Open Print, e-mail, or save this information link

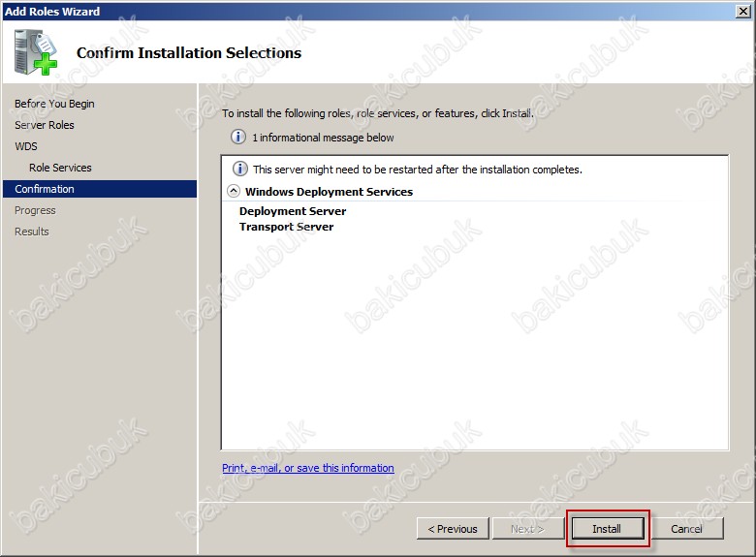click(308, 468)
